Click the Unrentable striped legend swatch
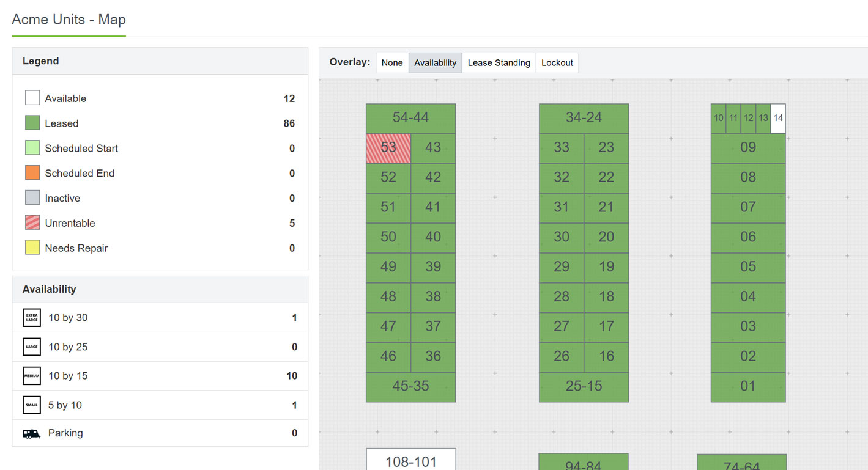Screen dimensions: 868x470 click(x=32, y=222)
